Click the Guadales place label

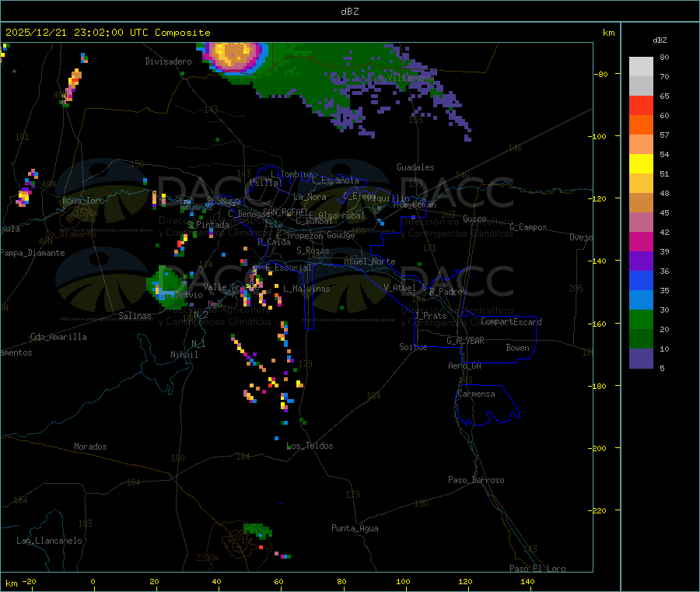pyautogui.click(x=415, y=167)
